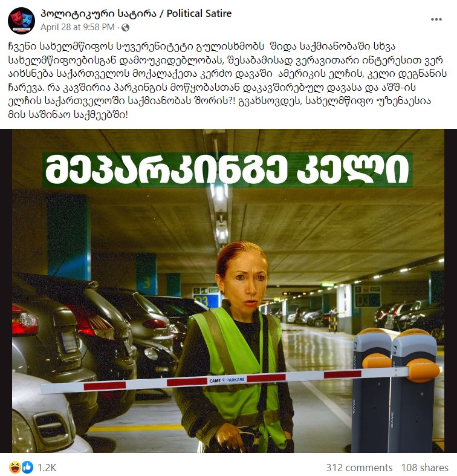Click the green D3 parking zone sign
The width and height of the screenshot is (457, 476).
368,296
